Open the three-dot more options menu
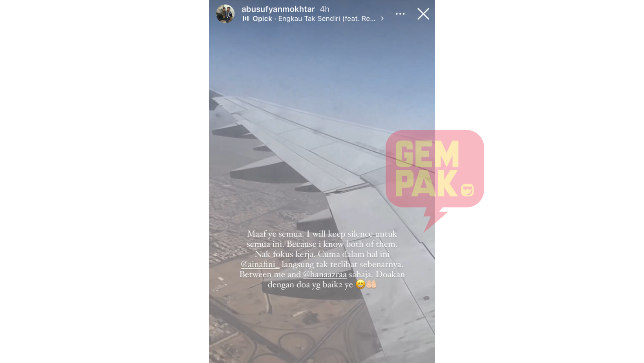Viewport: 644px width, 363px height. point(400,14)
